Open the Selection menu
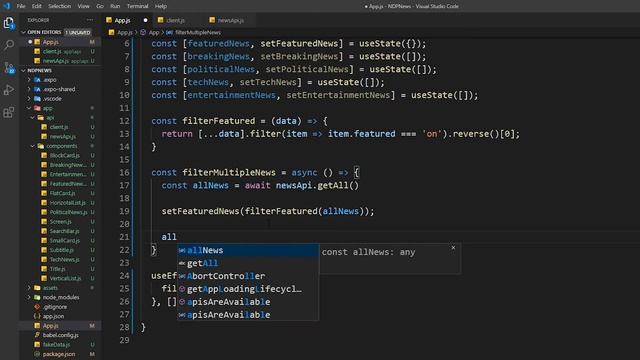This screenshot has width=640, height=360. 59,6
